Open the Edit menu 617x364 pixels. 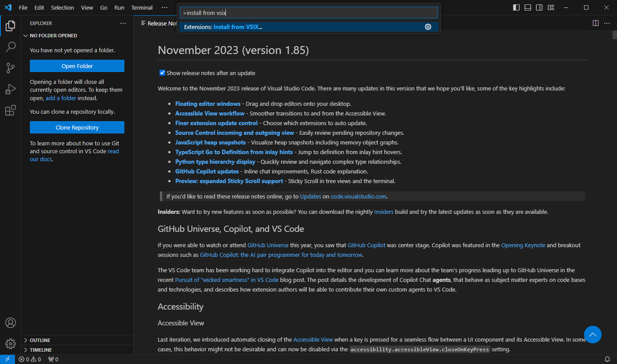pyautogui.click(x=39, y=7)
